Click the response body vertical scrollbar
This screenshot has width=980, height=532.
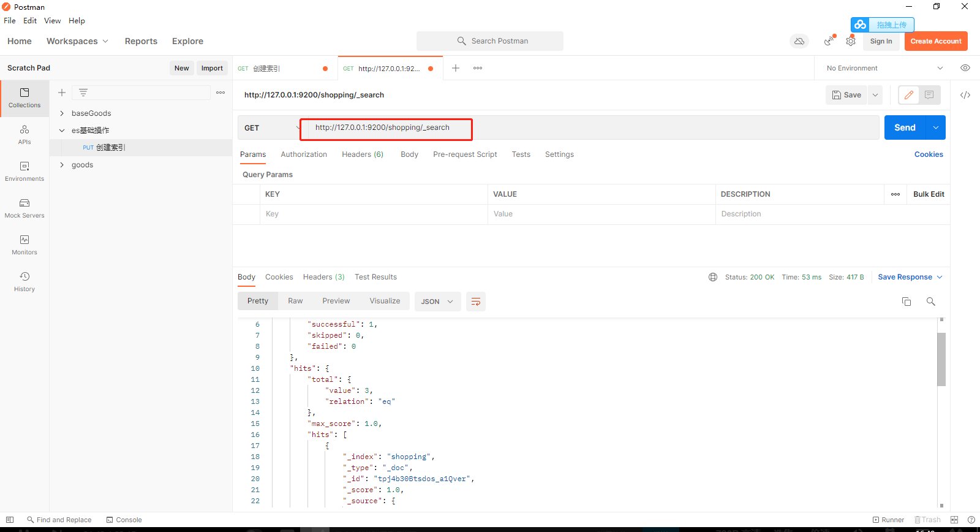(x=941, y=359)
